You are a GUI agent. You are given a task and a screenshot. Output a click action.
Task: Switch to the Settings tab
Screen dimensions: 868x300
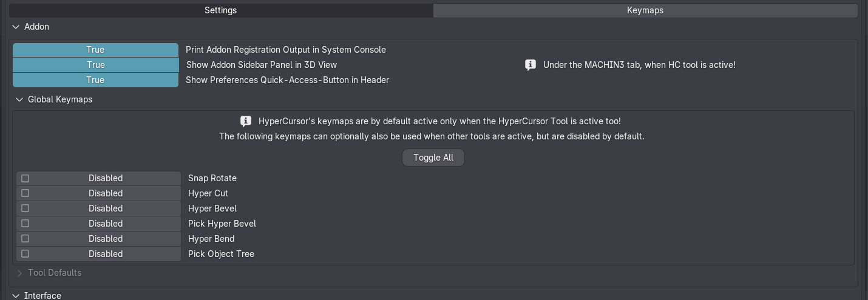click(x=220, y=10)
